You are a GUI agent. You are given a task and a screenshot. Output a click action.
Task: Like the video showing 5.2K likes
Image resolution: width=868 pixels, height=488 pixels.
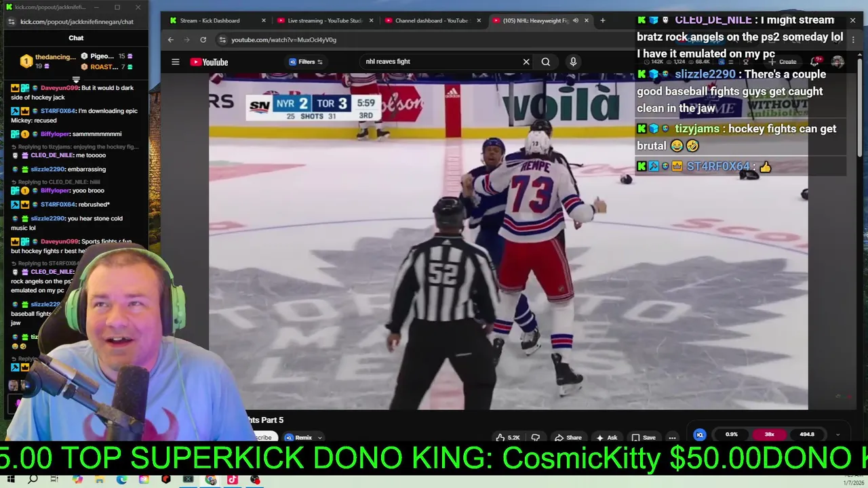[508, 438]
